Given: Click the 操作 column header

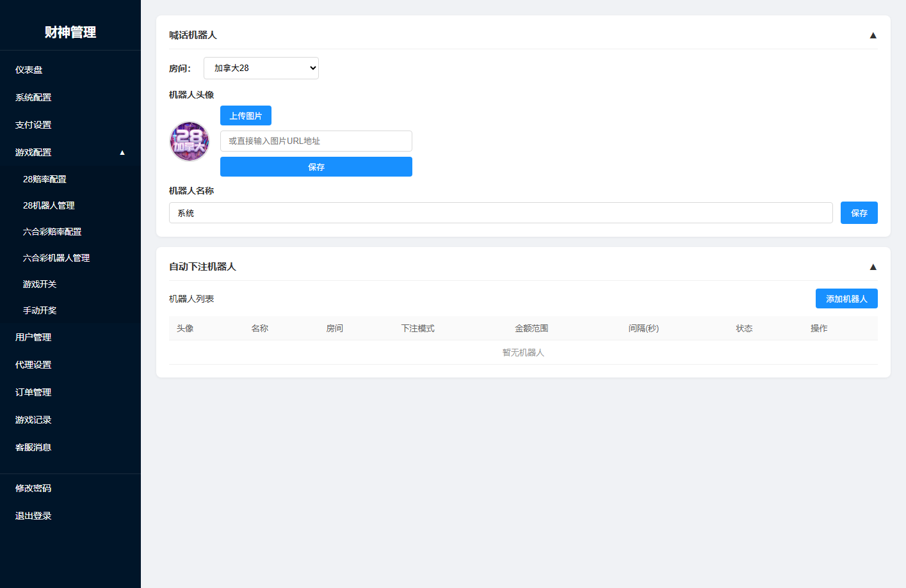Looking at the screenshot, I should point(819,328).
